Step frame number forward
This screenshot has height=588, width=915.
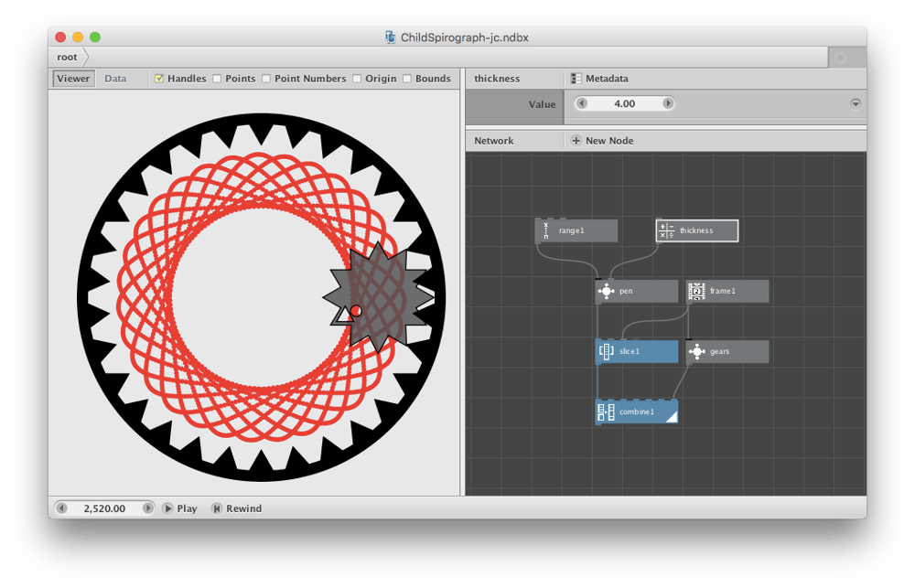[x=147, y=508]
